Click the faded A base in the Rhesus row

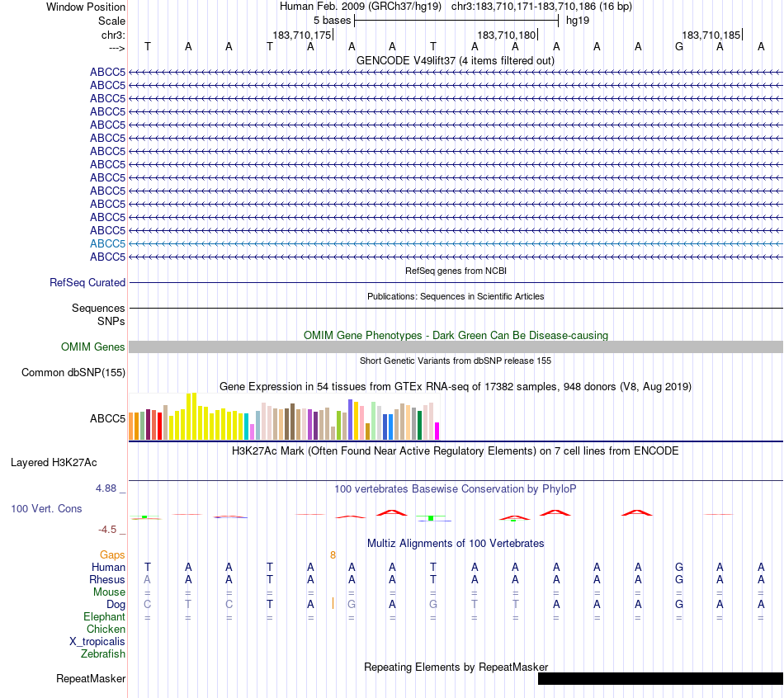147,579
